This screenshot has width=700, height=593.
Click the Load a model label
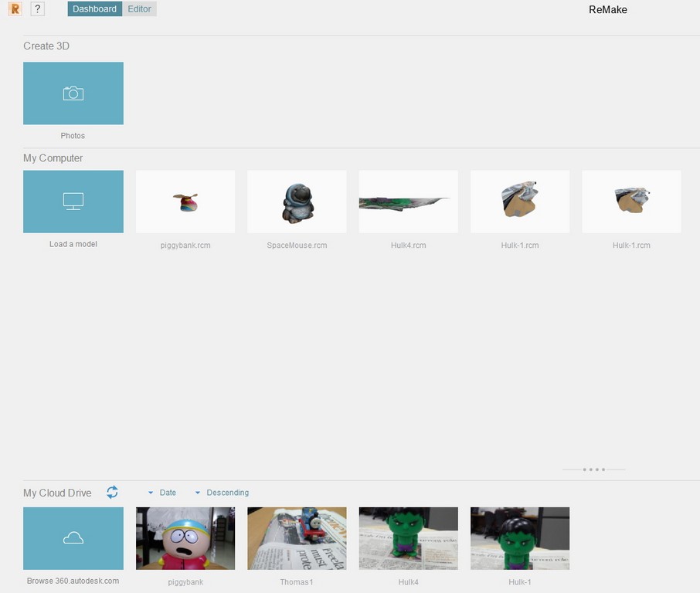73,244
